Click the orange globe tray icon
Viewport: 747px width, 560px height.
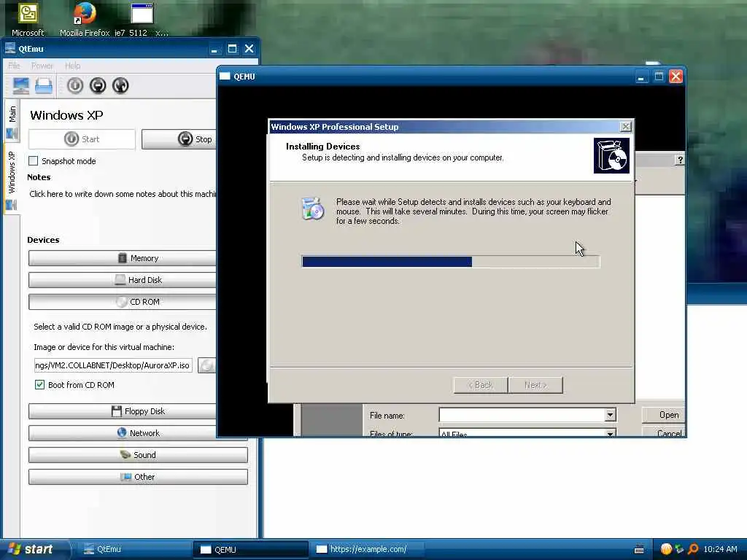coord(666,549)
